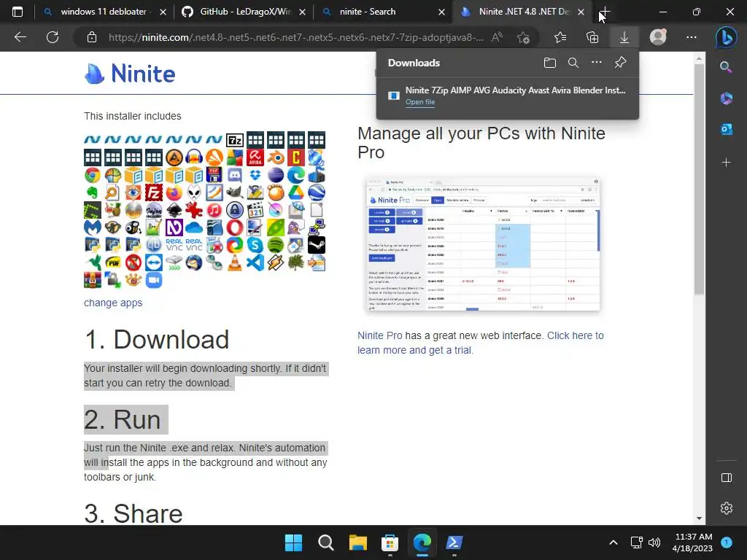Click the OneDrive cloud icon
This screenshot has width=747, height=560.
click(194, 227)
